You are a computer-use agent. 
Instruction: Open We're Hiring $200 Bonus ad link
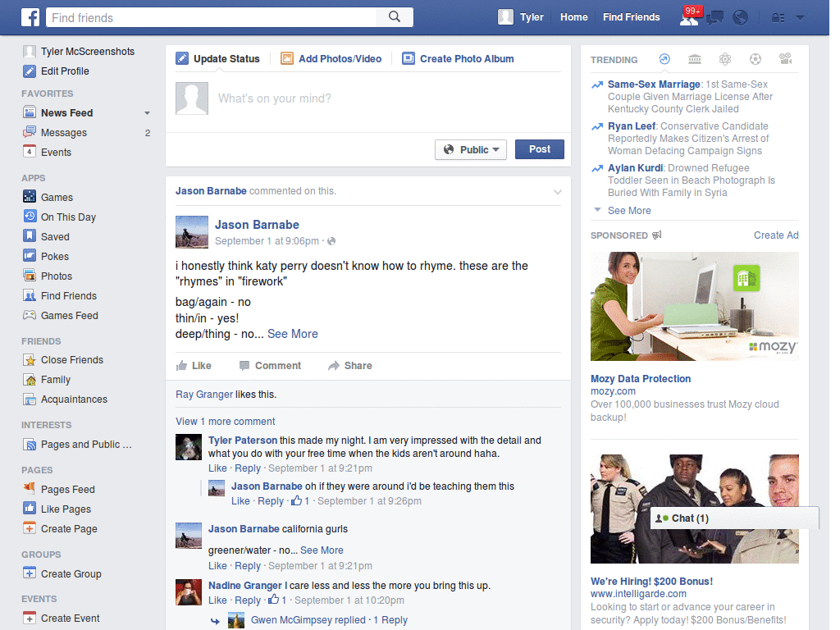(x=651, y=582)
